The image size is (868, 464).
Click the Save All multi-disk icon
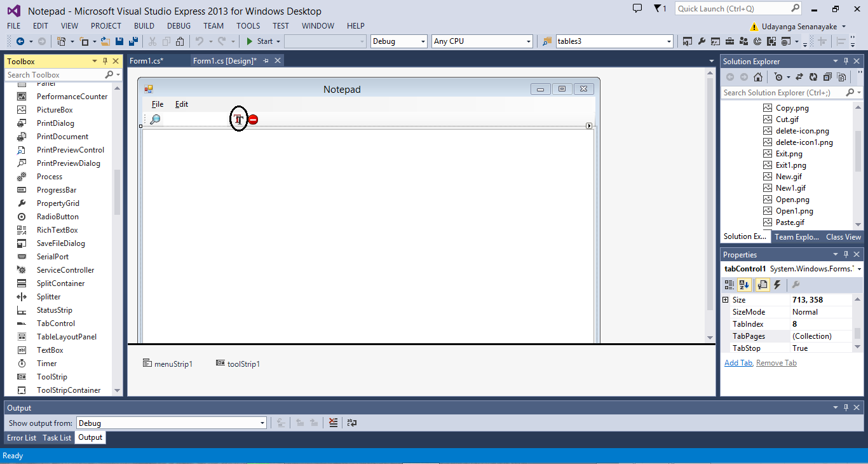tap(133, 41)
